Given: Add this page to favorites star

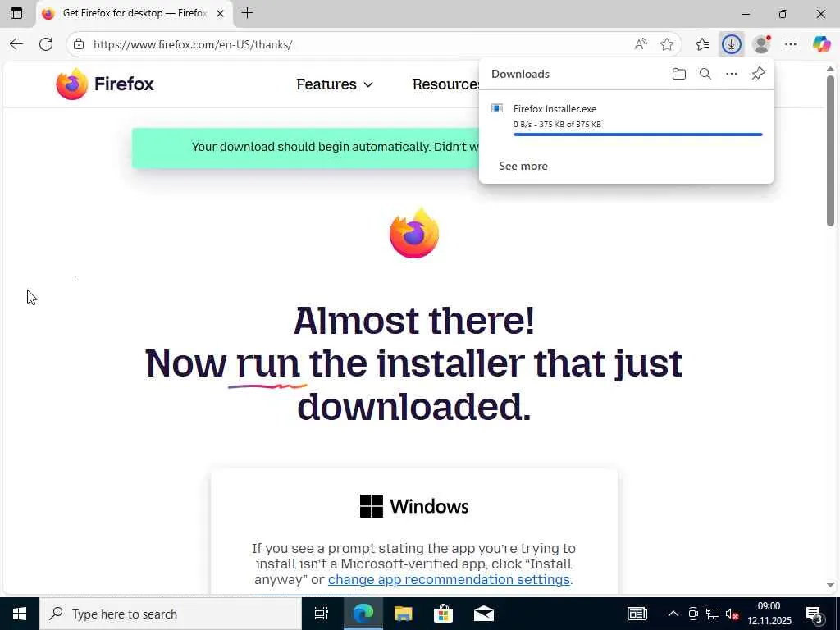Looking at the screenshot, I should point(666,44).
